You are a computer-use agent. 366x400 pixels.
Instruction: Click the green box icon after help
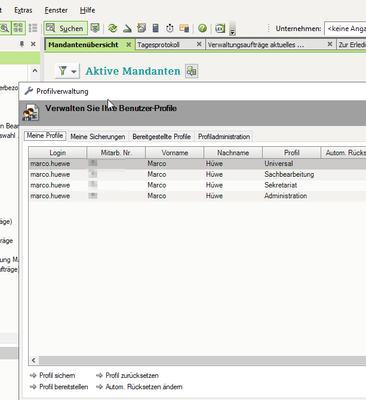click(220, 28)
